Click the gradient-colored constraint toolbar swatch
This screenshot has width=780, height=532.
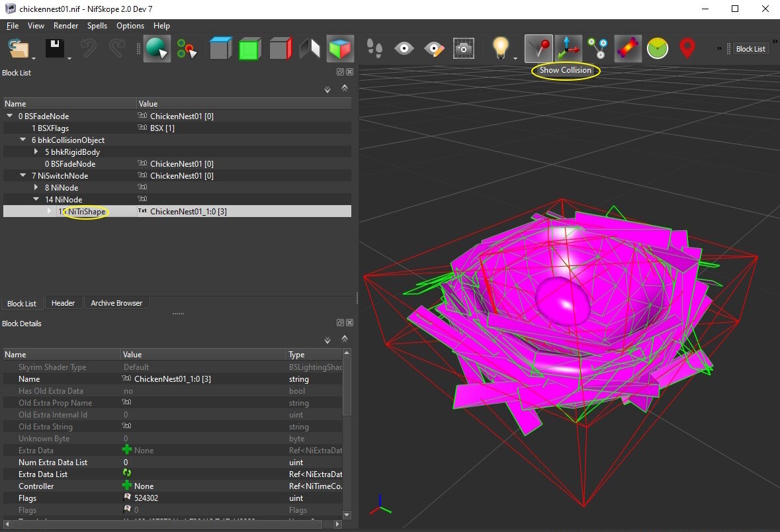click(627, 48)
